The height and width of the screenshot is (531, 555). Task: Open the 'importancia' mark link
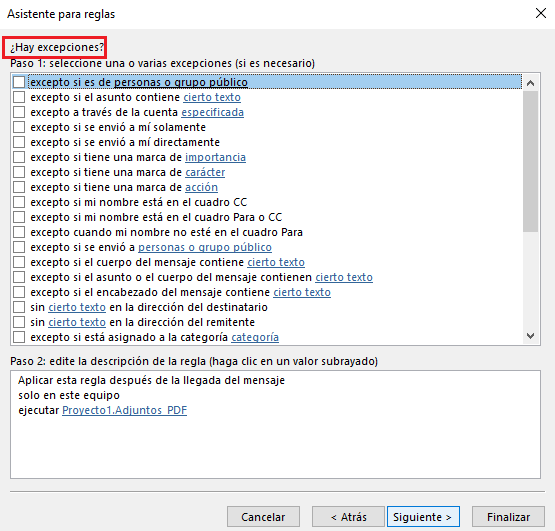click(215, 157)
